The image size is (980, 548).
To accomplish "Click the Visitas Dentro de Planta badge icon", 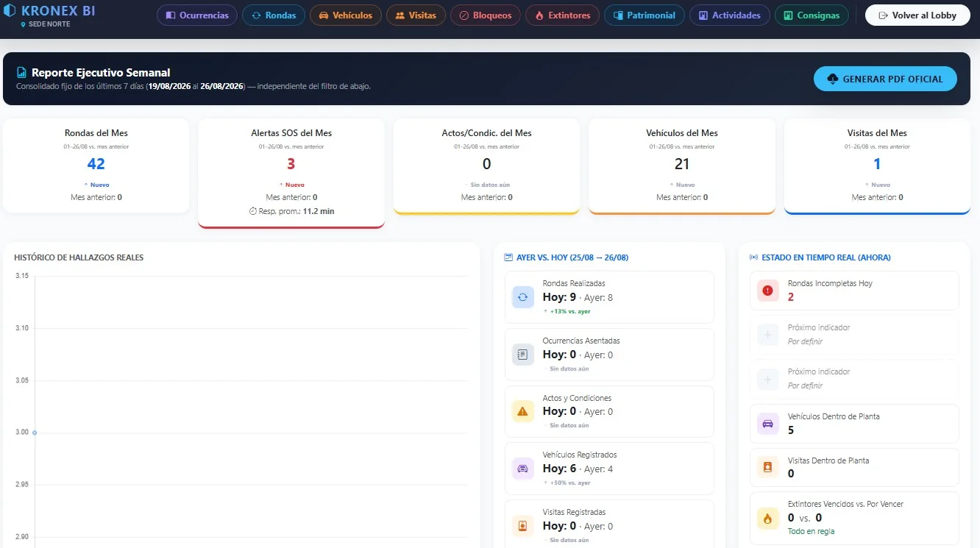I will [767, 468].
